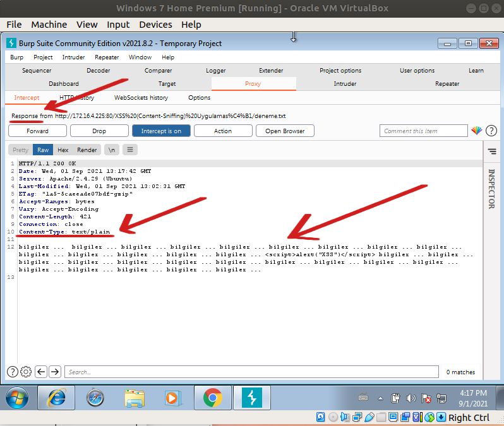The image size is (504, 426).
Task: Open Safari compass icon in taskbar
Action: pos(95,398)
